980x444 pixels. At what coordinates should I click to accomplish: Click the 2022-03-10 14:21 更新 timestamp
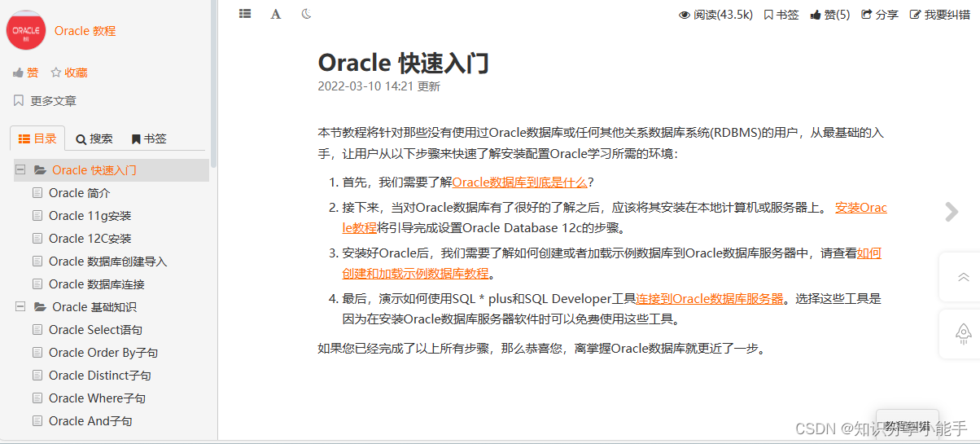pyautogui.click(x=378, y=86)
